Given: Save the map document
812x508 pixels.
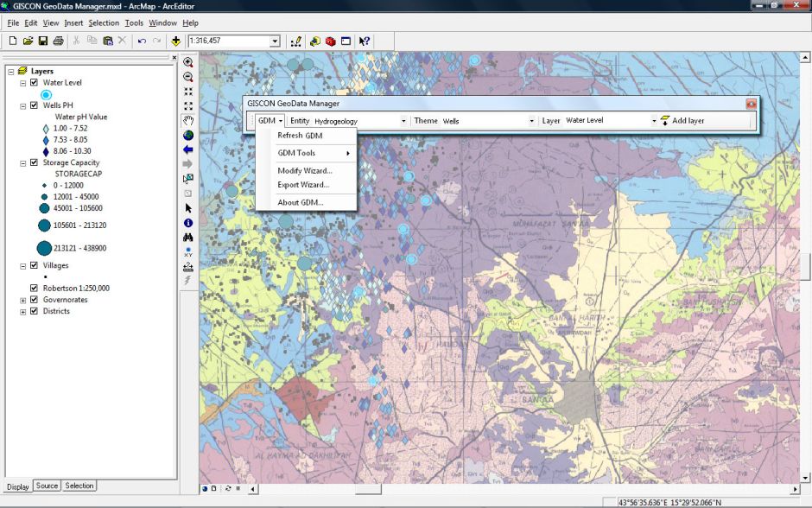Looking at the screenshot, I should pyautogui.click(x=43, y=41).
